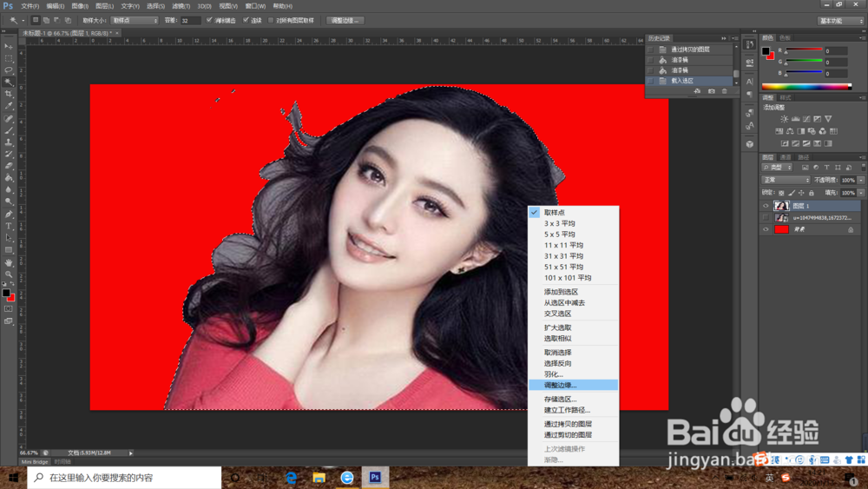Toggle the contiguous checkbox
868x489 pixels.
click(247, 20)
